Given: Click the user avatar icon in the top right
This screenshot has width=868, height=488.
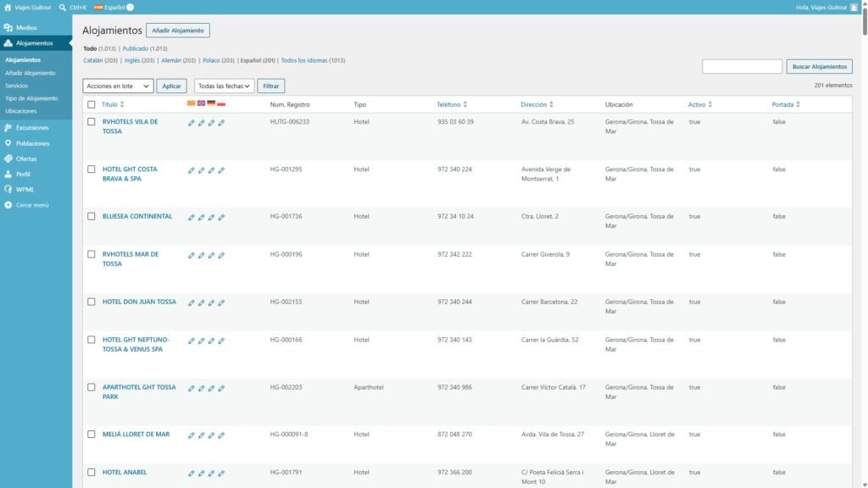Looking at the screenshot, I should click(854, 7).
